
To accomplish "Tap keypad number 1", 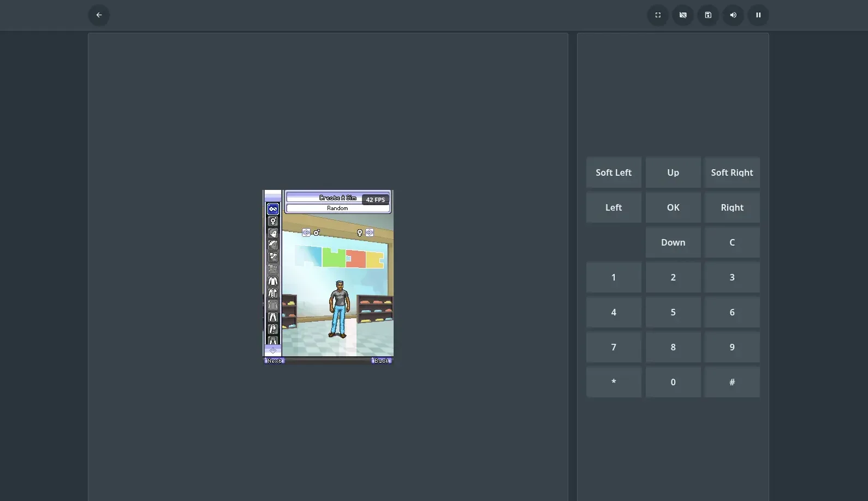I will click(x=614, y=277).
